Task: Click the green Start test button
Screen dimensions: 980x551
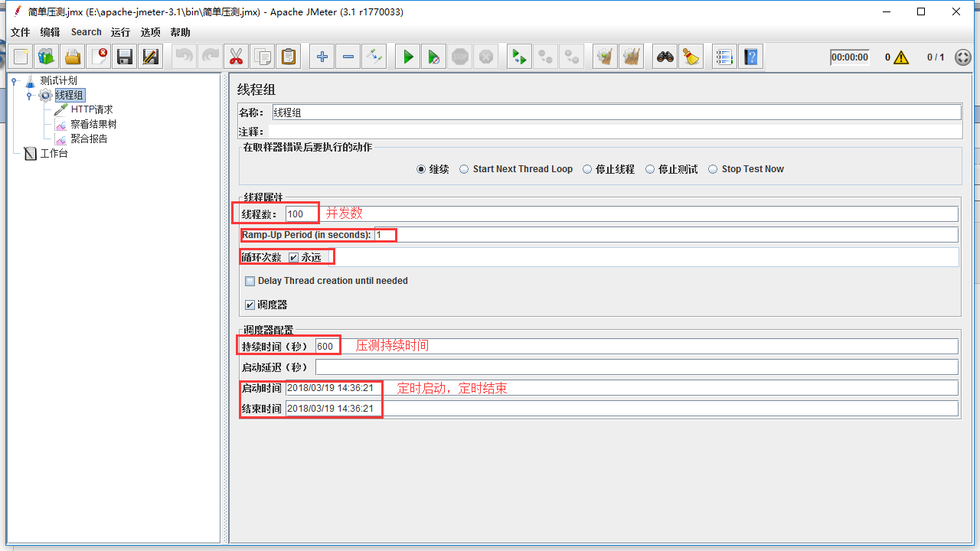Action: pyautogui.click(x=408, y=57)
